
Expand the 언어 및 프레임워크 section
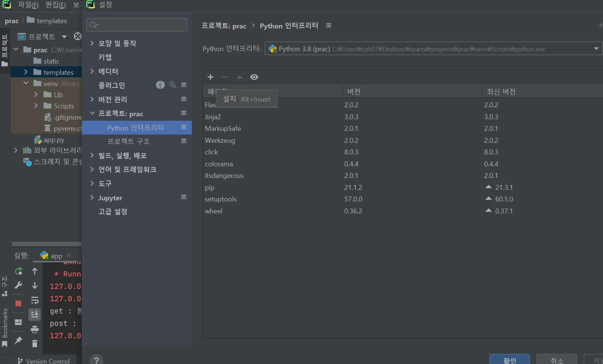[92, 169]
